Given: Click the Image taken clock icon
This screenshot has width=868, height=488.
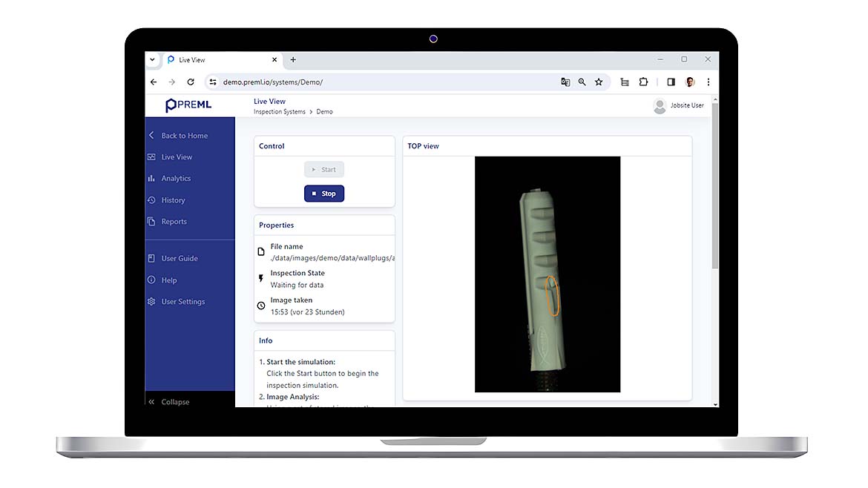Looking at the screenshot, I should pos(261,306).
